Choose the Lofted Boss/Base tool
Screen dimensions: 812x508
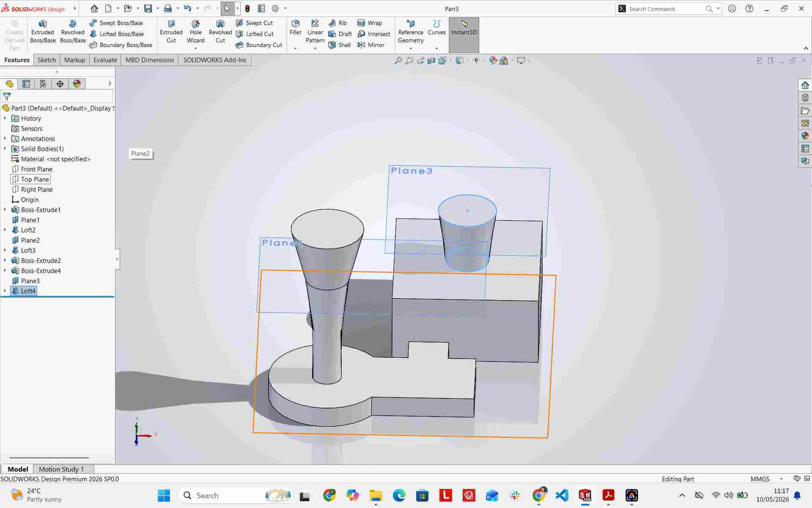117,34
